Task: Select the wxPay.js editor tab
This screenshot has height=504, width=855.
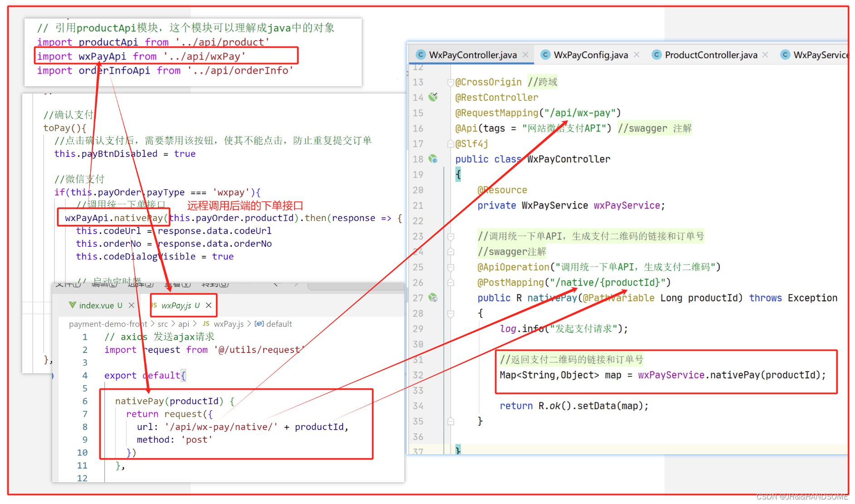Action: tap(183, 305)
